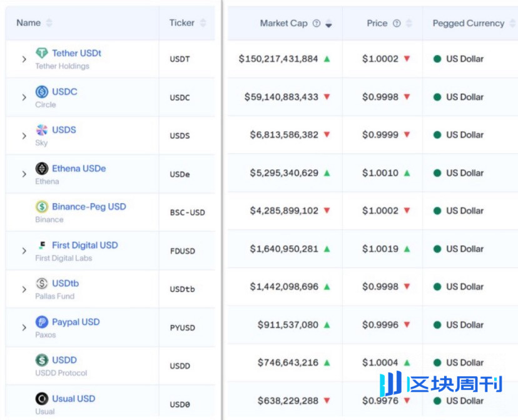Click the Market Cap help question icon

[317, 23]
